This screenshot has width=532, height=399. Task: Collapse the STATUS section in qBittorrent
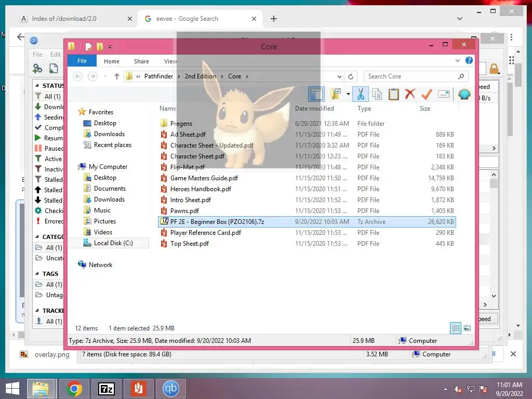37,86
